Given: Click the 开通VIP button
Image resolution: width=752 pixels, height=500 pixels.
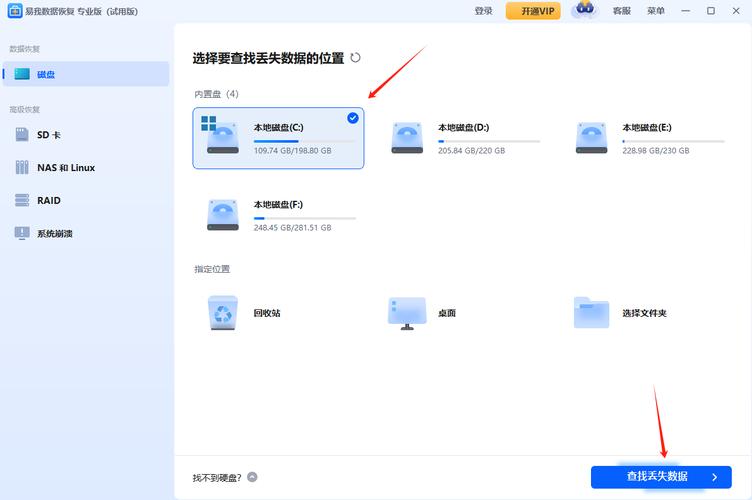Looking at the screenshot, I should (x=533, y=11).
